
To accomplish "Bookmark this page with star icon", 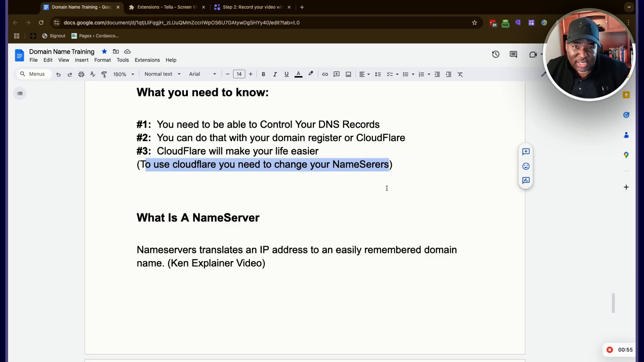I will click(x=474, y=22).
